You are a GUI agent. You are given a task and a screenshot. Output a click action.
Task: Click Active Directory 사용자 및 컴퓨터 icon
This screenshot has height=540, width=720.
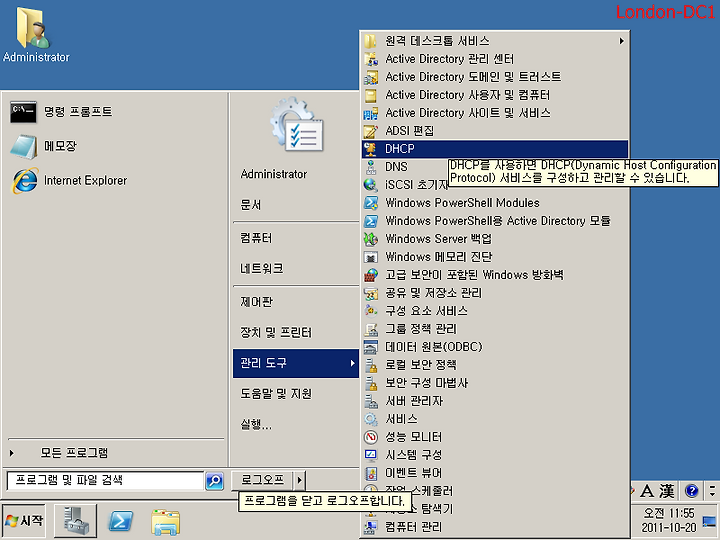click(x=371, y=95)
